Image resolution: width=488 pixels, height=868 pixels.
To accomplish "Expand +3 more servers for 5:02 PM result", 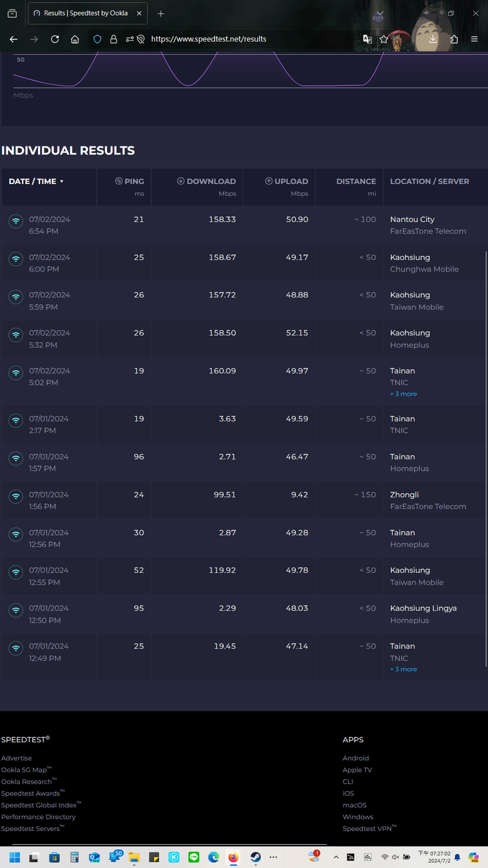I will point(404,394).
